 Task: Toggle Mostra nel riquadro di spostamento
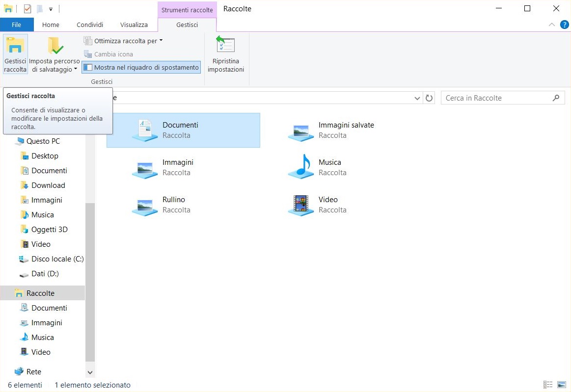point(141,67)
